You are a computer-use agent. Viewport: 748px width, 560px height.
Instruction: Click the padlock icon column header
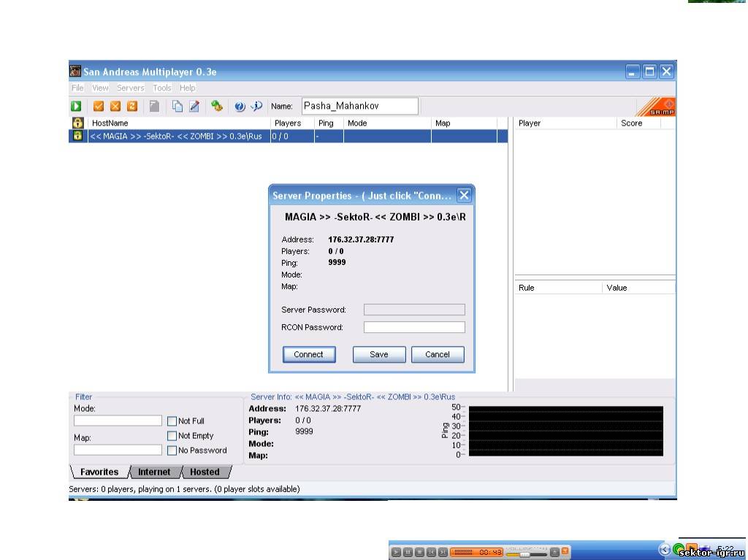[77, 123]
